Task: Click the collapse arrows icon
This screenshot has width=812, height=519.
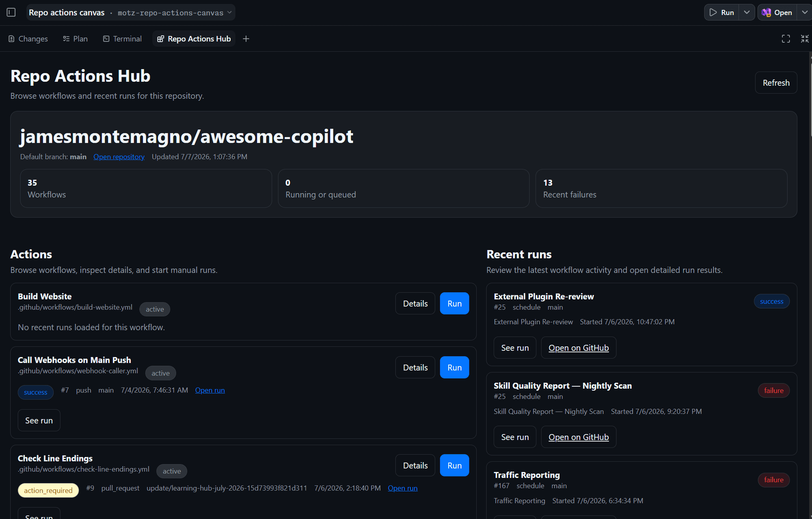Action: pos(804,39)
